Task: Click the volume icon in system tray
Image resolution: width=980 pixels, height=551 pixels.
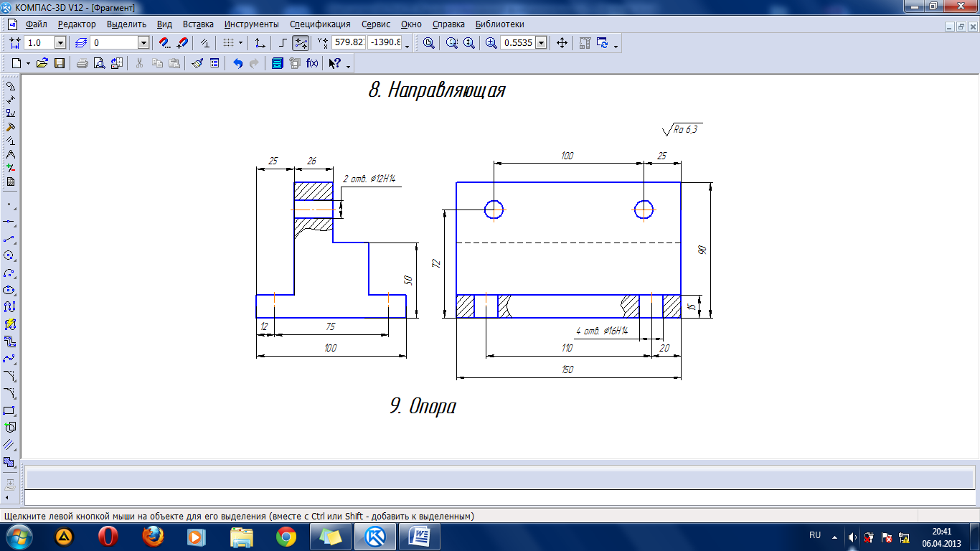Action: point(852,537)
